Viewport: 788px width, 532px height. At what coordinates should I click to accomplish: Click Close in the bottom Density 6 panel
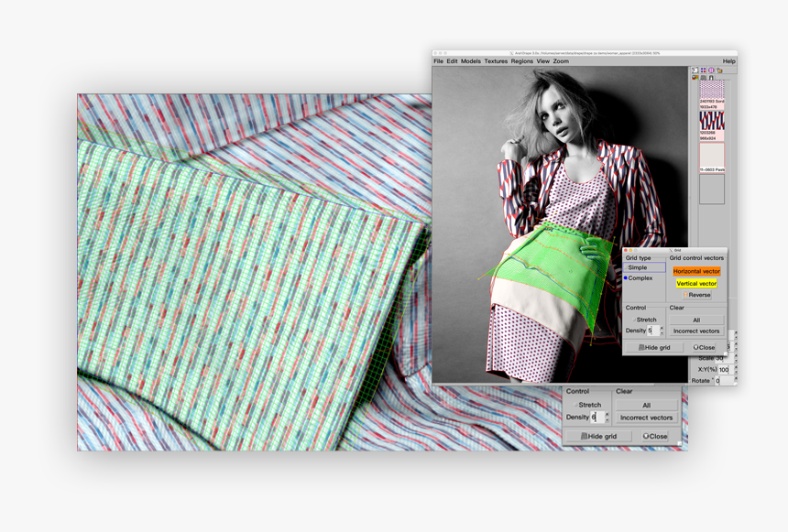point(654,437)
